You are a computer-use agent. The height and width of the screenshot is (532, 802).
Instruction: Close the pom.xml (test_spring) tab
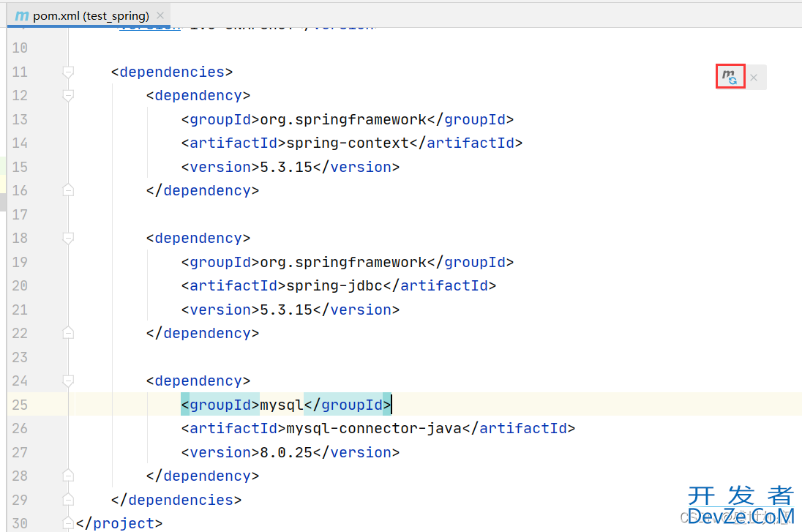point(160,15)
